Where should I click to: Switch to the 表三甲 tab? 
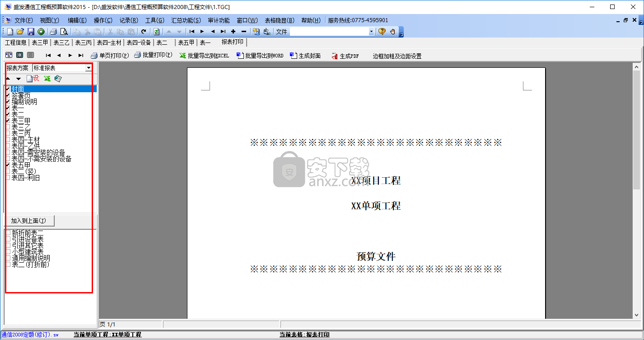pos(40,42)
